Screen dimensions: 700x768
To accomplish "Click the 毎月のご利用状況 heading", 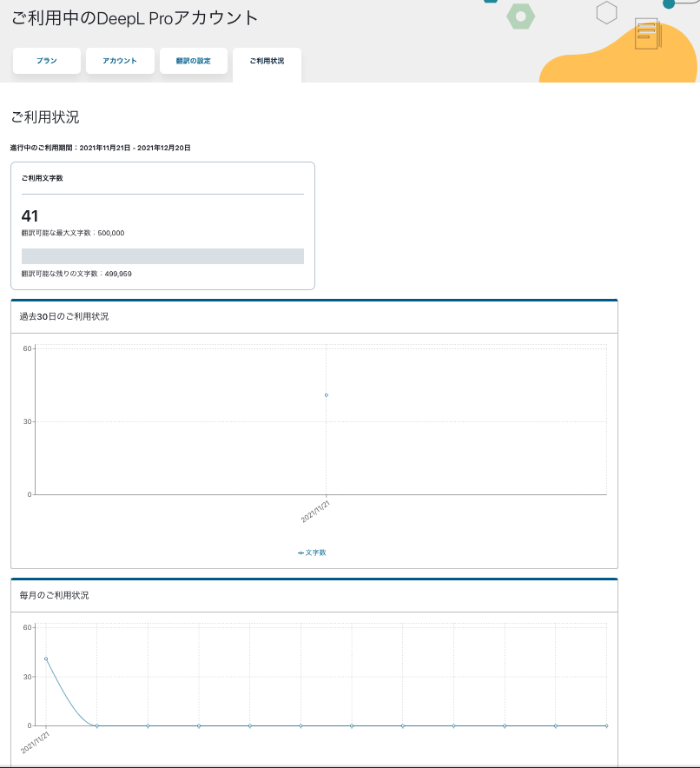I will point(55,596).
